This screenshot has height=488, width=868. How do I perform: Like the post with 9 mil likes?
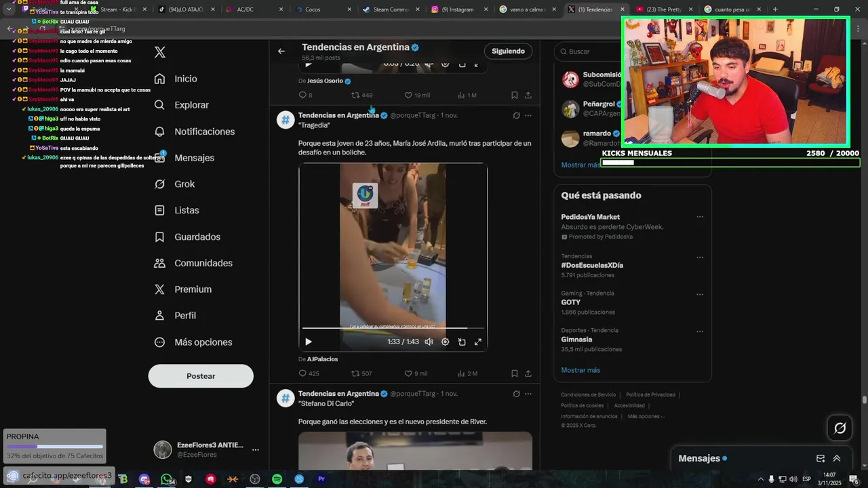[416, 374]
